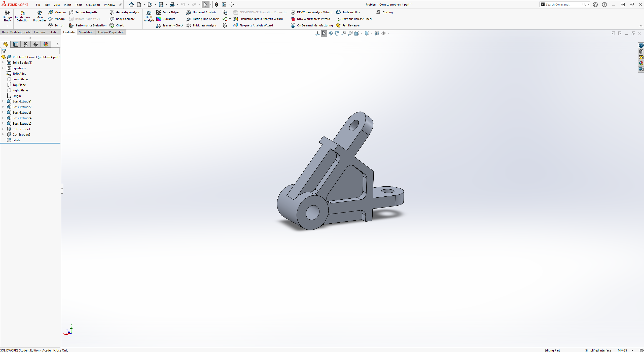Expand the Solid Bodies(1) folder

click(x=3, y=62)
